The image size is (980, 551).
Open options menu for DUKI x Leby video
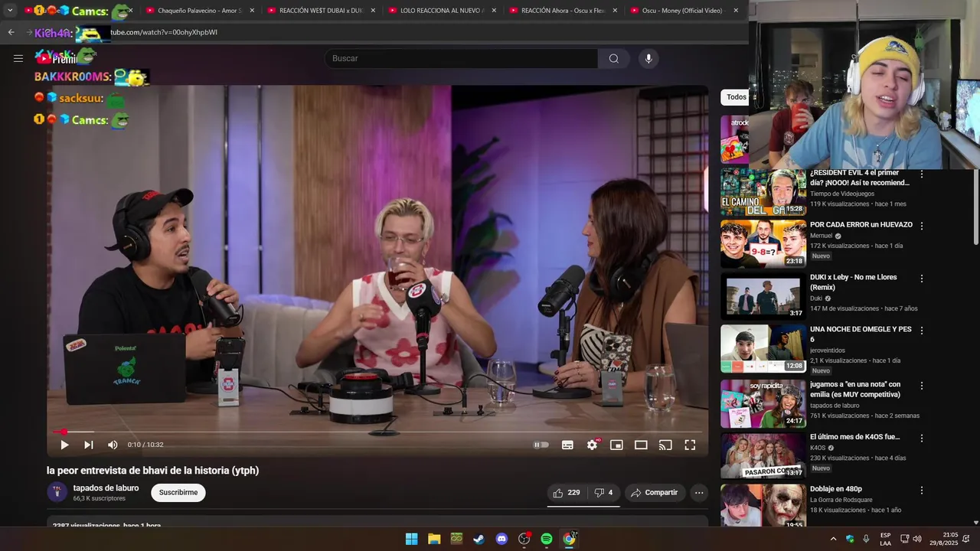[922, 279]
